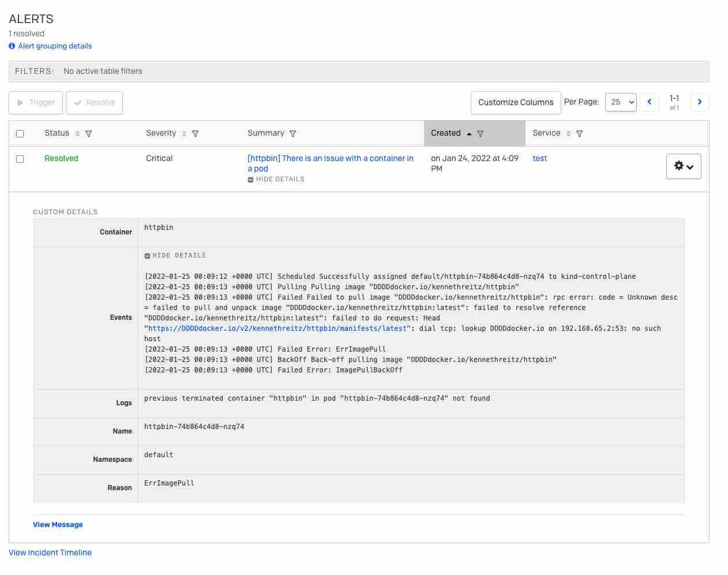Open the View Incident Timeline link

pyautogui.click(x=50, y=552)
